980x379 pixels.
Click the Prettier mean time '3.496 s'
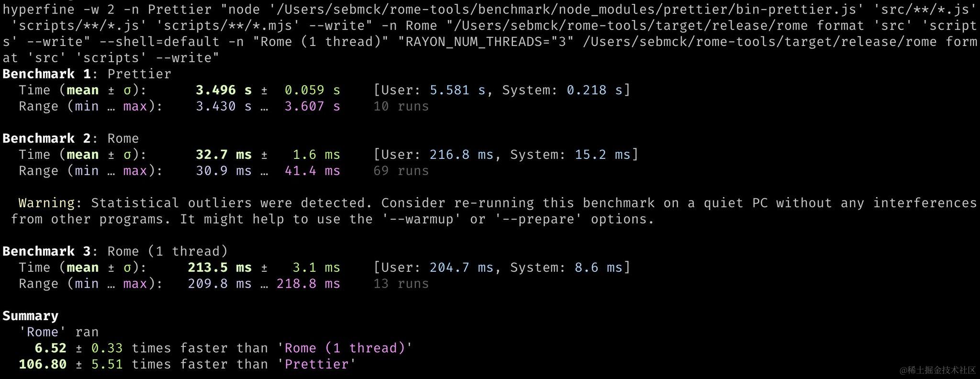click(223, 90)
